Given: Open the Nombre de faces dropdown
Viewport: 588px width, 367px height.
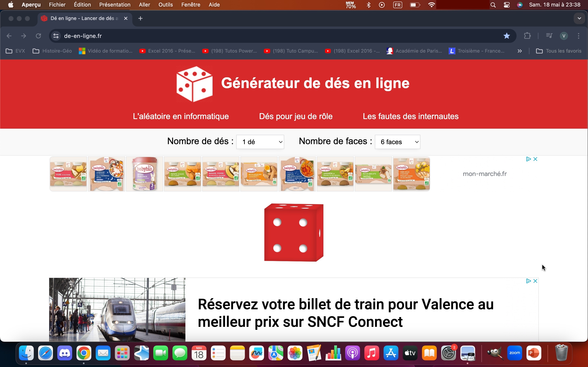Looking at the screenshot, I should click(397, 142).
